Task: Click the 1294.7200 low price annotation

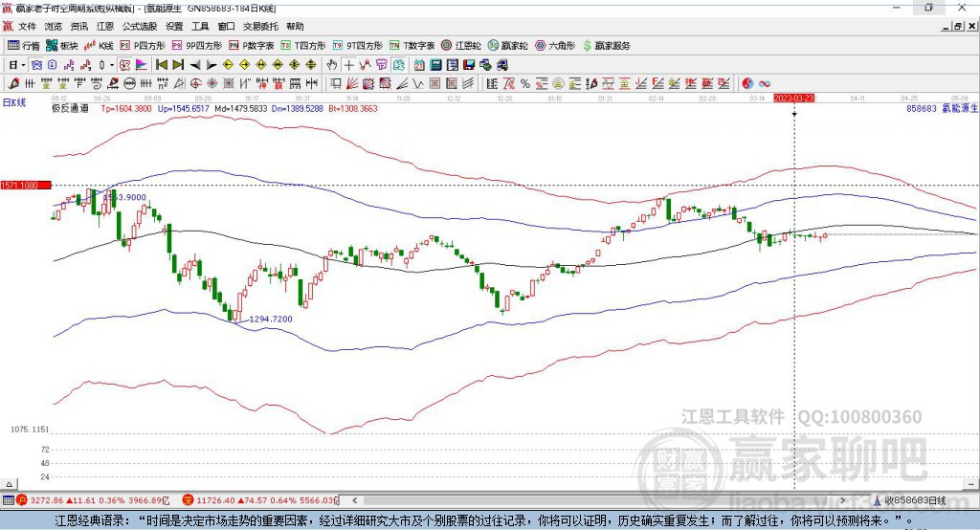Action: [x=271, y=319]
